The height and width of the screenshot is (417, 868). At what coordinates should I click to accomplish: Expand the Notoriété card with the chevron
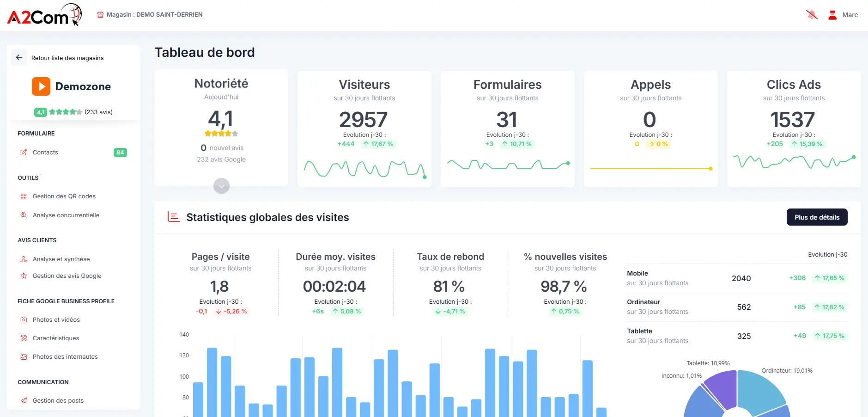point(222,186)
